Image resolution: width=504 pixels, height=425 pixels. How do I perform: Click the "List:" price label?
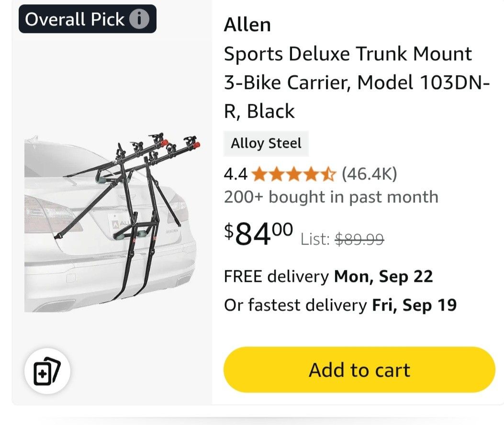tap(315, 239)
